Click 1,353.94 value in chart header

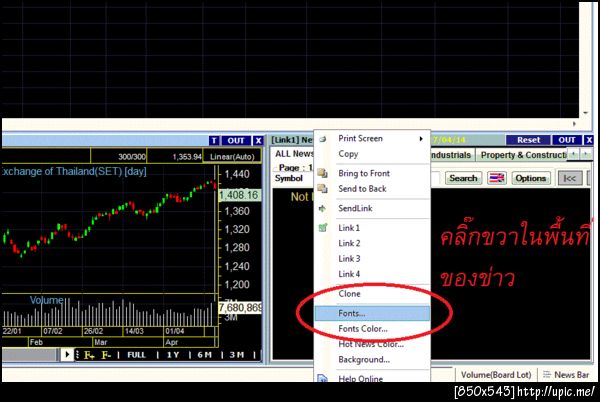click(187, 157)
